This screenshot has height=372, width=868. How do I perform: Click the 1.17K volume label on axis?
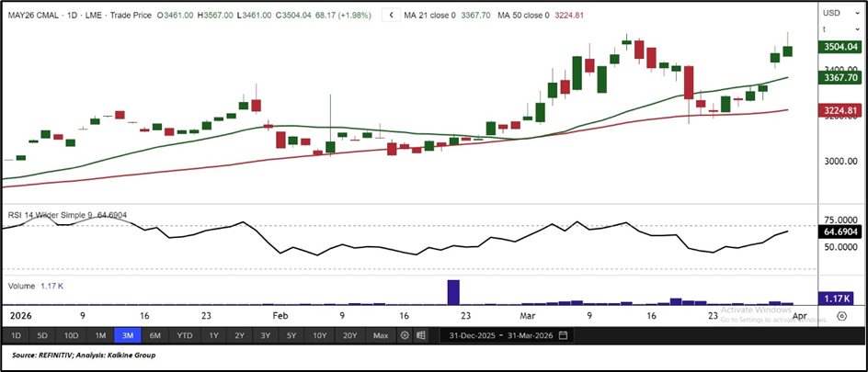click(839, 298)
